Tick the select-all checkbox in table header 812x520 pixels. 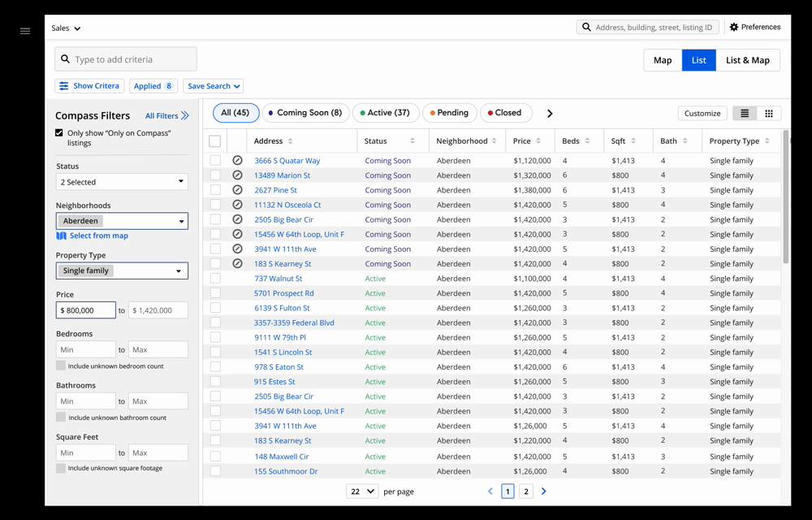[215, 141]
